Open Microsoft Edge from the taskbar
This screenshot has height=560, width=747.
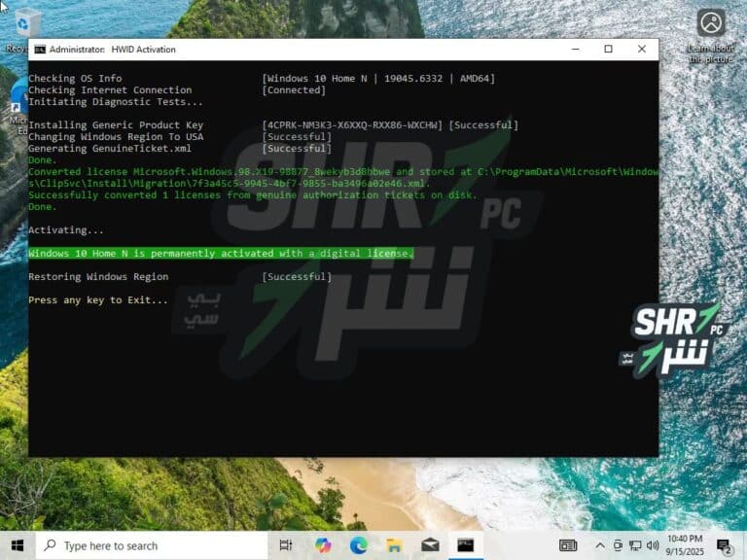coord(359,545)
